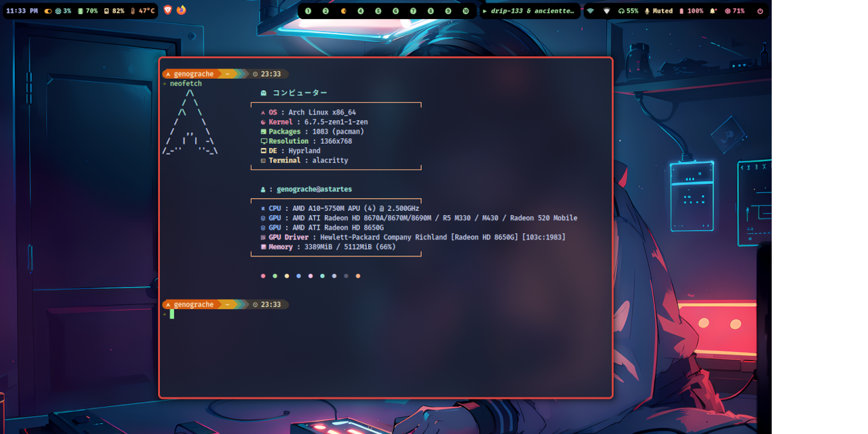The height and width of the screenshot is (434, 868).
Task: Select the active Pac-Man workspace 3
Action: click(343, 11)
